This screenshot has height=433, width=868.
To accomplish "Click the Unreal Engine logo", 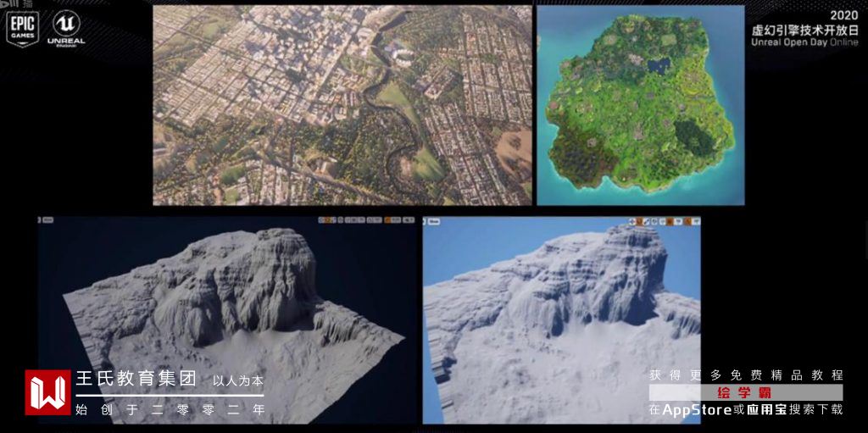I will 66,29.
